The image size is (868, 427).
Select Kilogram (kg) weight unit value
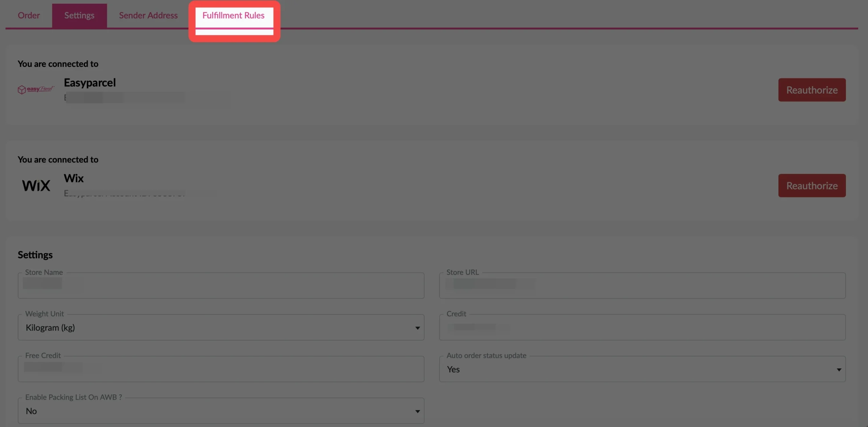click(x=50, y=328)
